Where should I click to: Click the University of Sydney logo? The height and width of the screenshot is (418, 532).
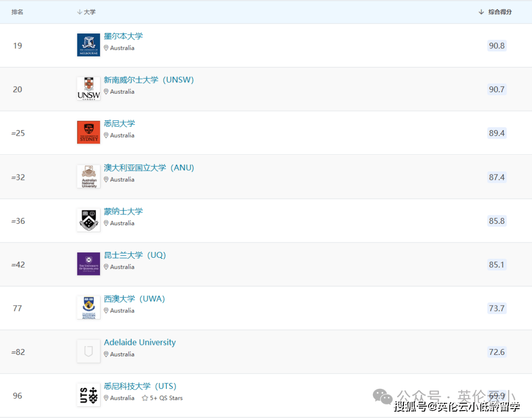tap(89, 133)
